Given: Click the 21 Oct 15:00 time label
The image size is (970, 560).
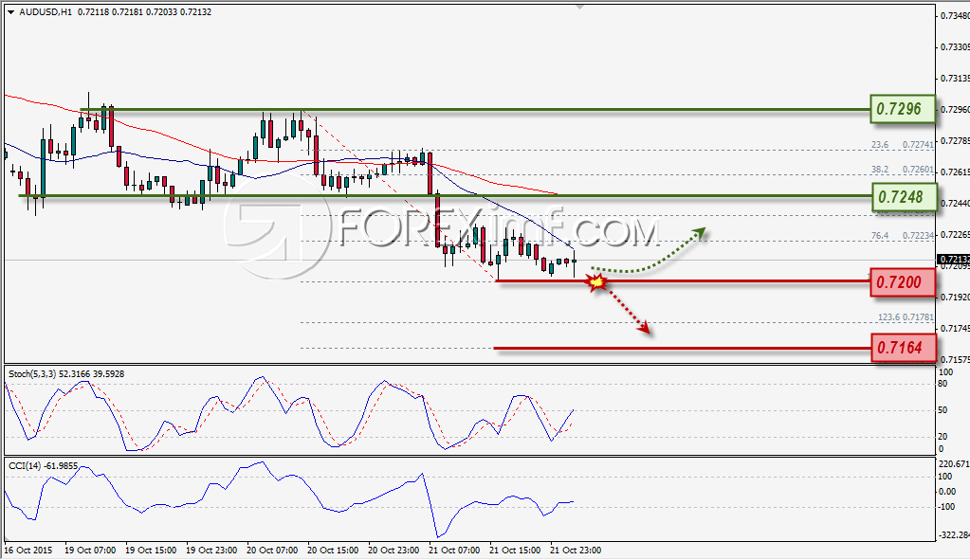Looking at the screenshot, I should click(x=515, y=551).
